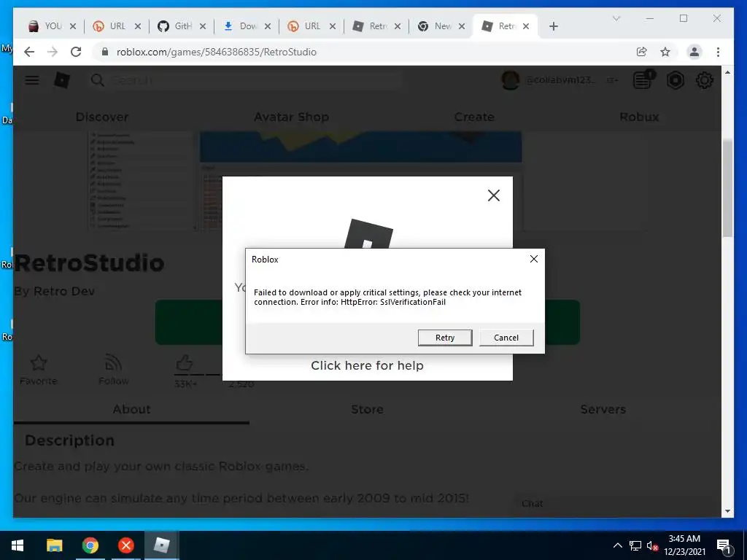
Task: Click the red X taskbar app
Action: [x=125, y=545]
